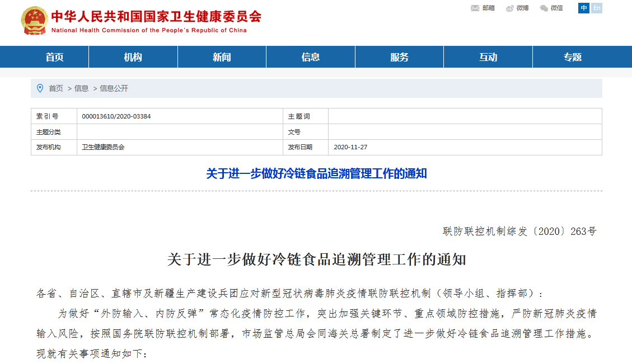Click the blue headline 关于进一步做好冷链食品追溯管理工作的通知
The height and width of the screenshot is (364, 632).
point(316,173)
